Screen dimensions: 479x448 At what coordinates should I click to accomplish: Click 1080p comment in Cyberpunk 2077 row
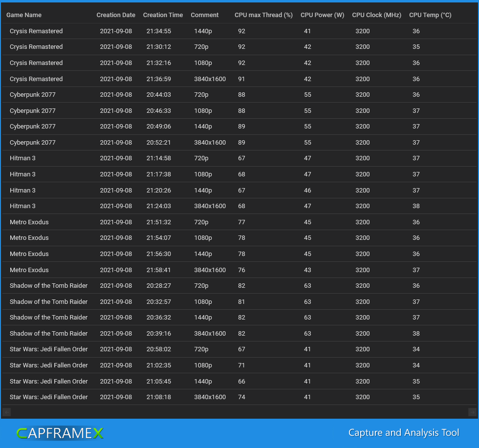coord(203,110)
